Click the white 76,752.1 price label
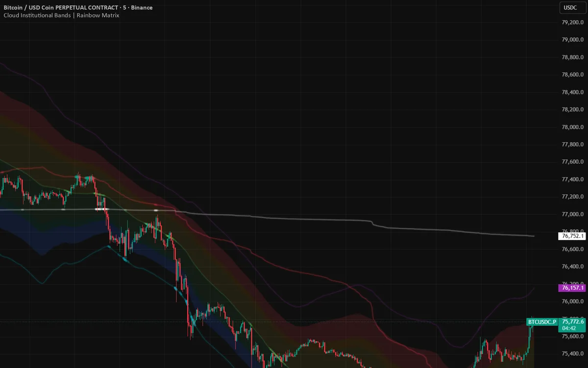588x368 pixels. click(x=572, y=236)
